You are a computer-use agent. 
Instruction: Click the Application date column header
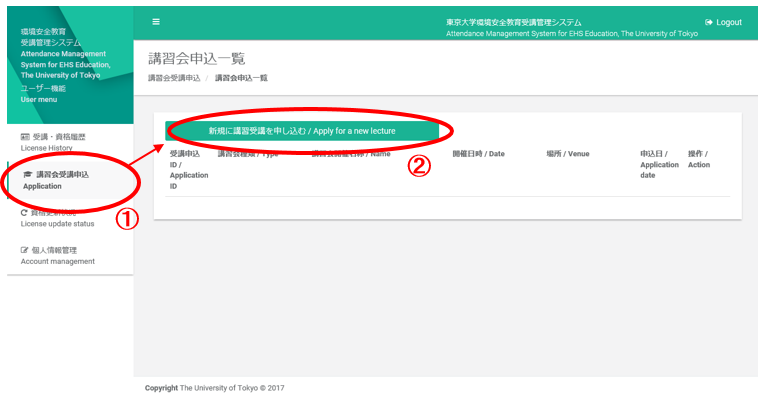(659, 164)
